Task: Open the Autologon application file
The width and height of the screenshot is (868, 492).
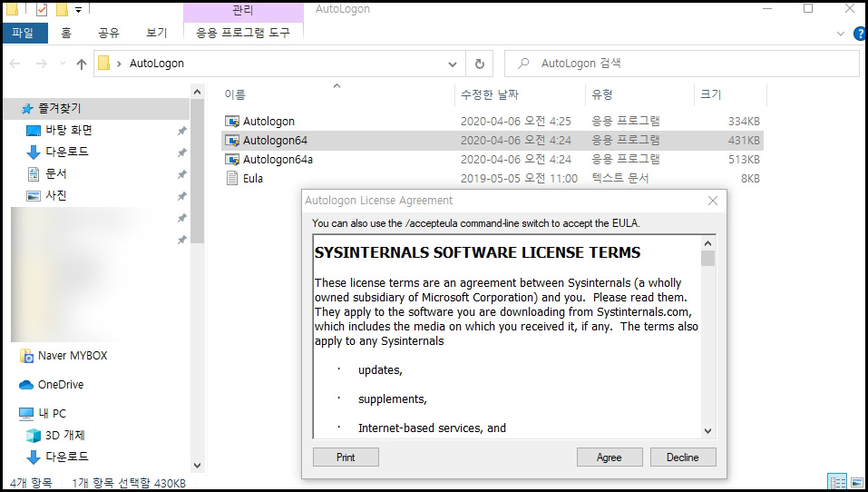Action: [x=268, y=122]
